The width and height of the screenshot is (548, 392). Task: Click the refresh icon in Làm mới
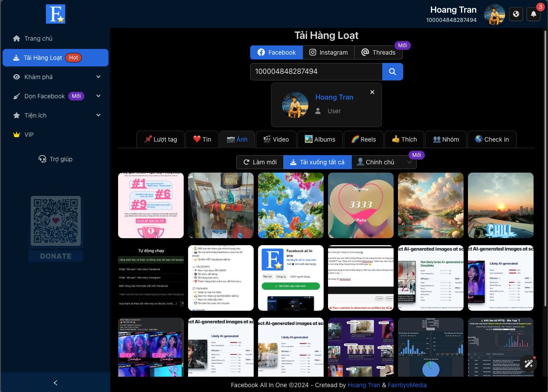[x=247, y=162]
